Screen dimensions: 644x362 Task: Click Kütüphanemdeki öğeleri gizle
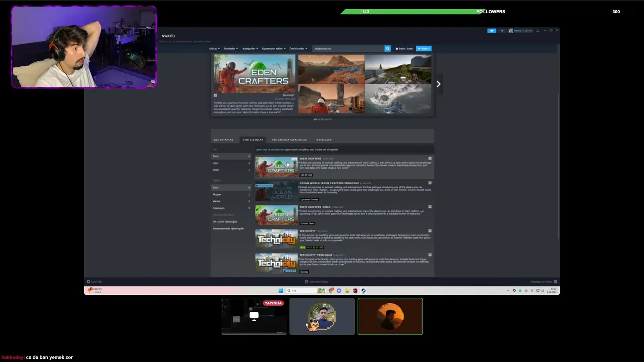(x=228, y=229)
